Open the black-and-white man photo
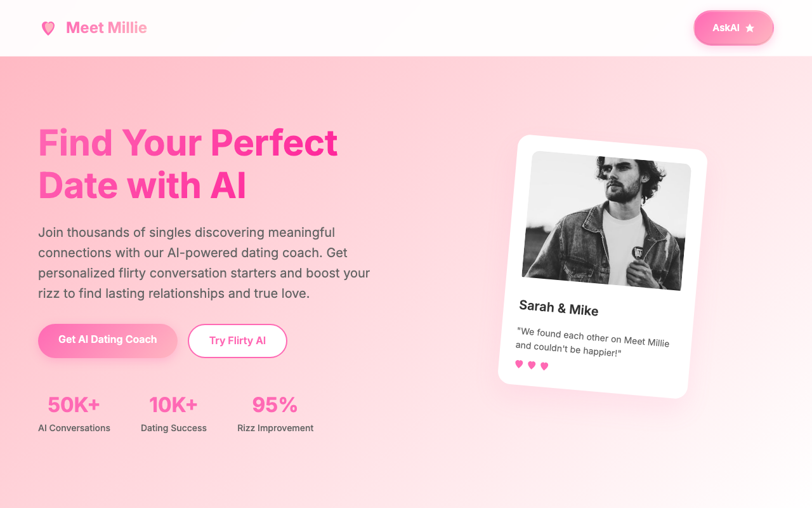The image size is (812, 508). (x=606, y=221)
